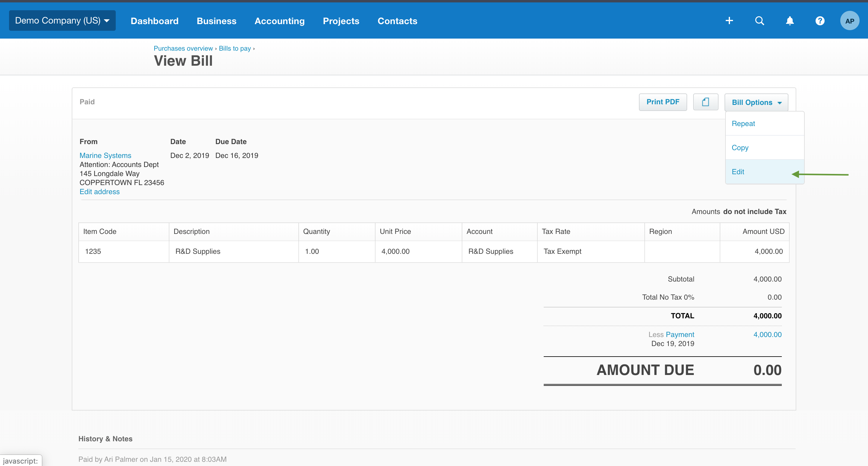Choose Edit from the Bill Options menu

[x=738, y=172]
